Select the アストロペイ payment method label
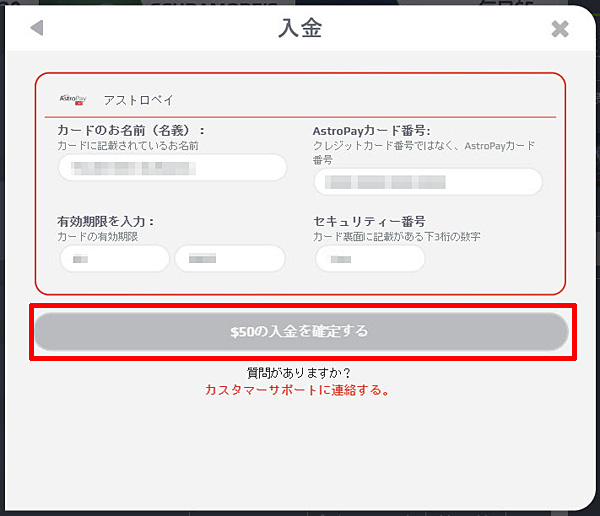This screenshot has height=516, width=600. pyautogui.click(x=138, y=100)
